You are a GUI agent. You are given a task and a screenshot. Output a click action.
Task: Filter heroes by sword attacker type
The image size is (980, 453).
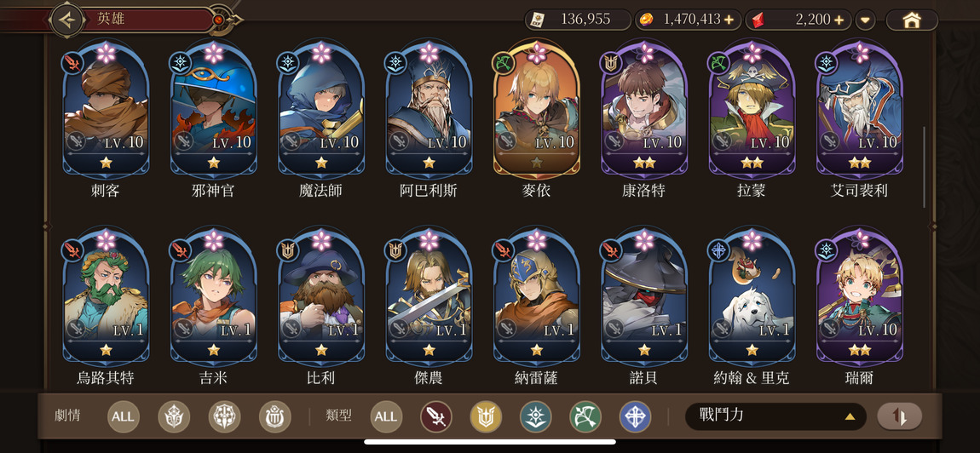(435, 416)
